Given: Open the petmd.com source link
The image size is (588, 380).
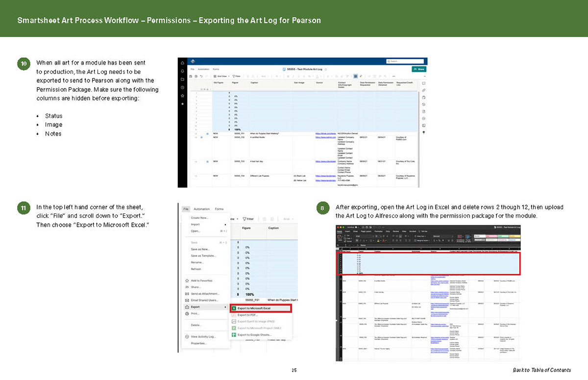Looking at the screenshot, I should 325,138.
